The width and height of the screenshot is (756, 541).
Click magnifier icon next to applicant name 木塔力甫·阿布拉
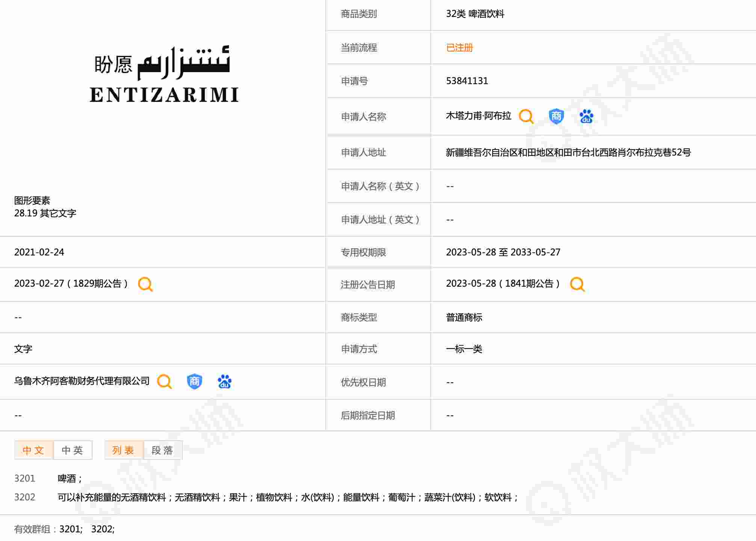(x=526, y=116)
